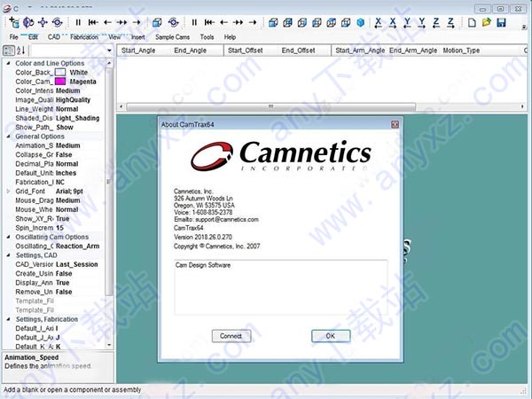This screenshot has height=399, width=532.
Task: Open the Fabrication menu
Action: (84, 37)
